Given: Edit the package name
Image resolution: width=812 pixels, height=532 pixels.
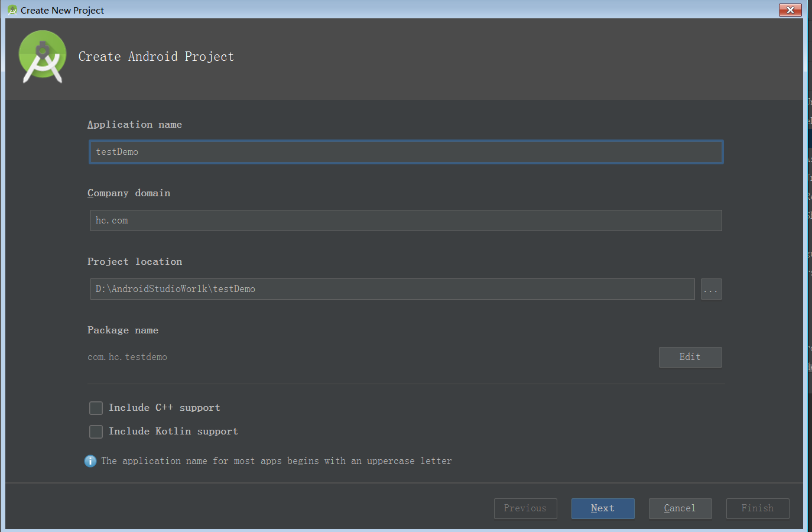Looking at the screenshot, I should (690, 357).
